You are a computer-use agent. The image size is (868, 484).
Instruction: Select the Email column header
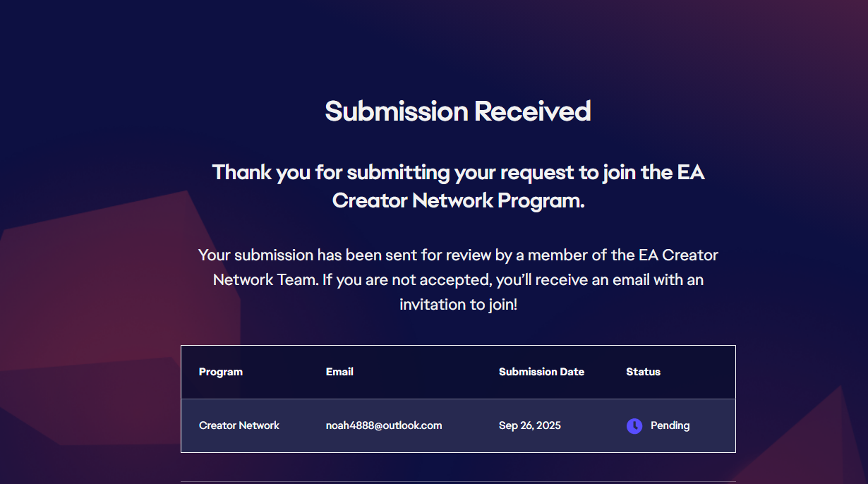tap(339, 372)
